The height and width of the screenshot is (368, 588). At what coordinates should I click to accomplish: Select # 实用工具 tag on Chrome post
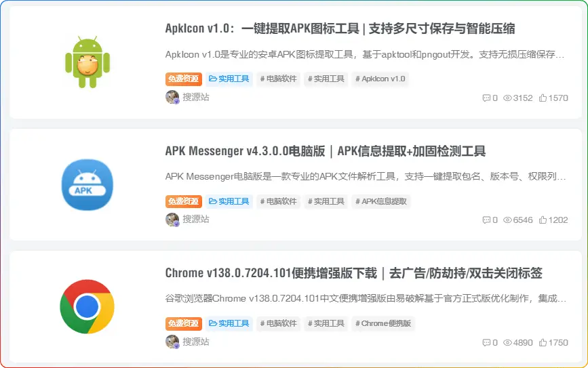(x=326, y=324)
